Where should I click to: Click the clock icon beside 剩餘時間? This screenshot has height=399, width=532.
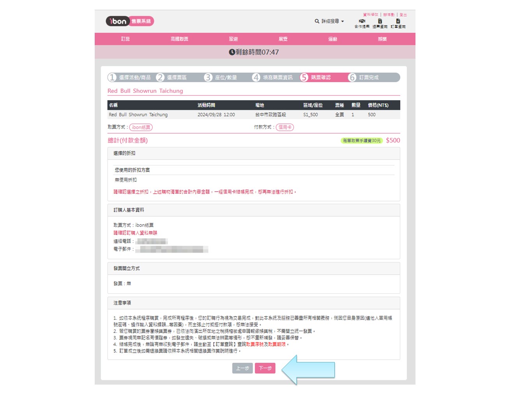pos(232,52)
